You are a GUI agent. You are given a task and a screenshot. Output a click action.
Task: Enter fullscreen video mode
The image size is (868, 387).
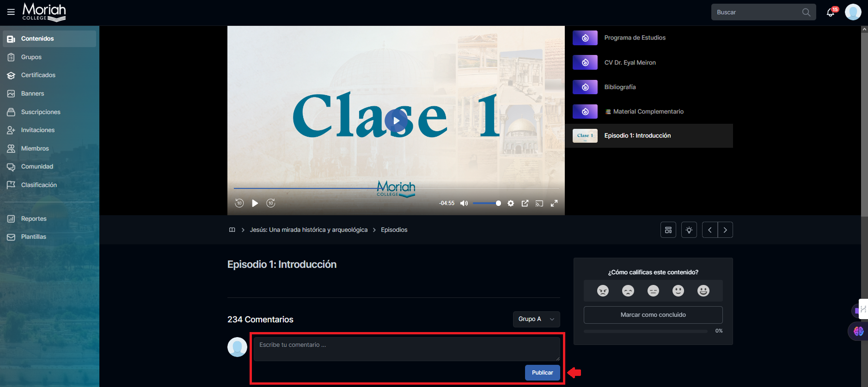coord(554,203)
